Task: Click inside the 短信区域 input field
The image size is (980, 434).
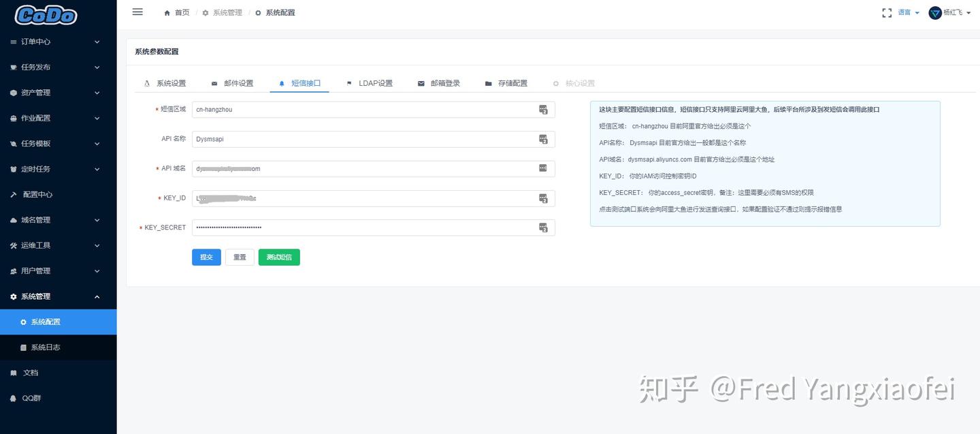Action: click(340, 109)
